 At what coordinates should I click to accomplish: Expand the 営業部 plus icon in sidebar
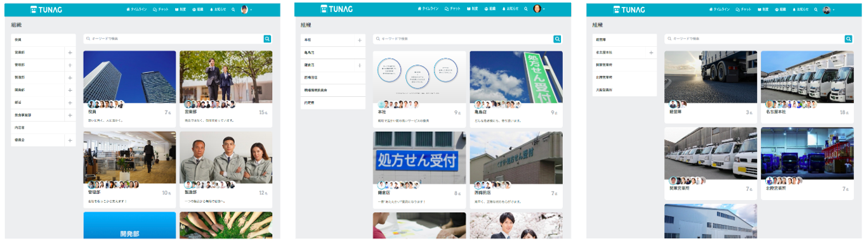(x=70, y=53)
